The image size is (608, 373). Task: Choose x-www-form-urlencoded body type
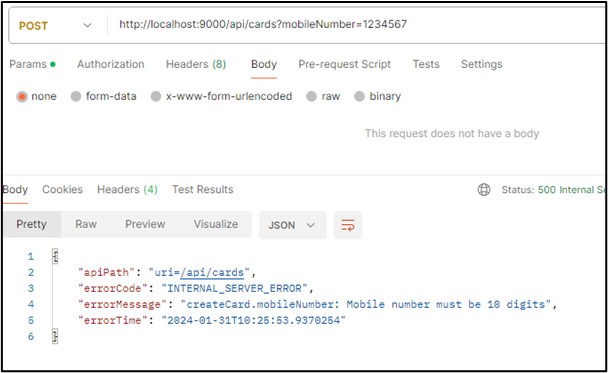156,96
